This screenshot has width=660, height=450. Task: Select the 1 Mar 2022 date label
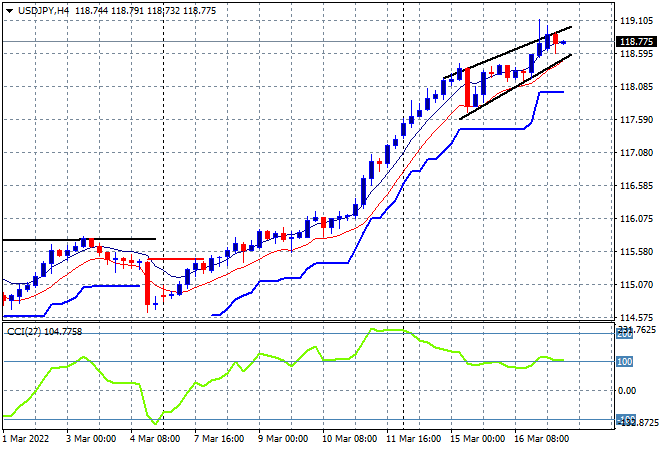[26, 439]
